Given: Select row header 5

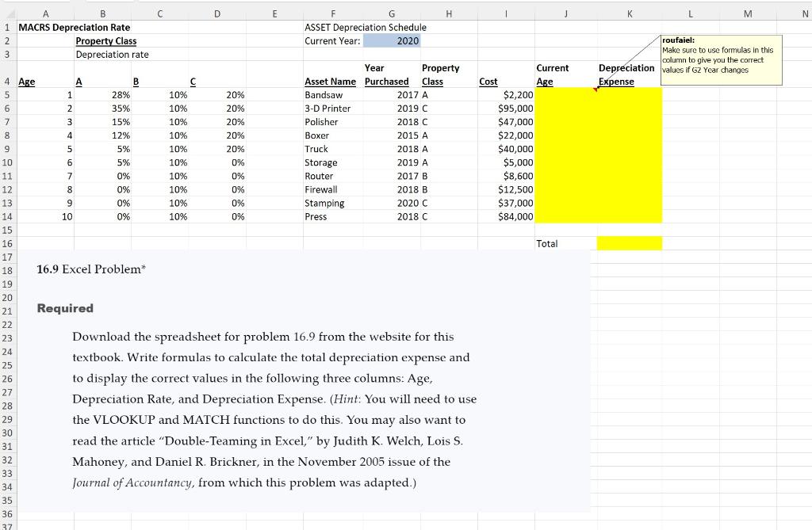Looking at the screenshot, I should click(8, 94).
